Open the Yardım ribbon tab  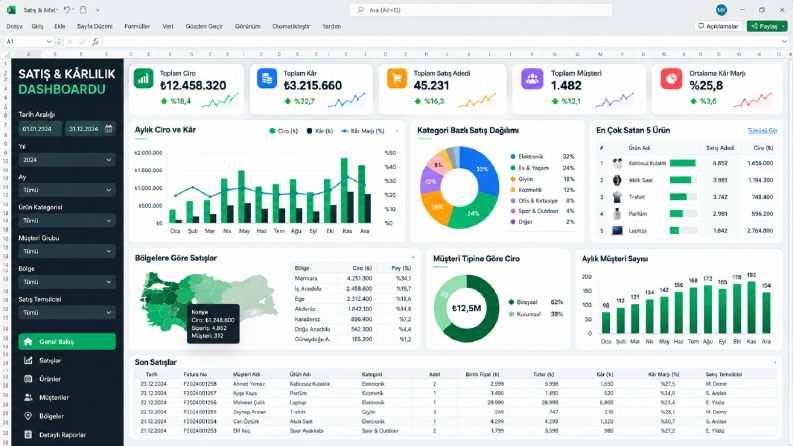point(332,26)
